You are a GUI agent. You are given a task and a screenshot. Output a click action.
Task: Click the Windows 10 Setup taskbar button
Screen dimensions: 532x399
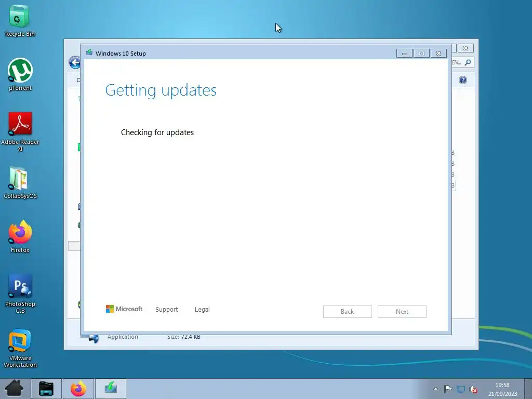tap(111, 389)
